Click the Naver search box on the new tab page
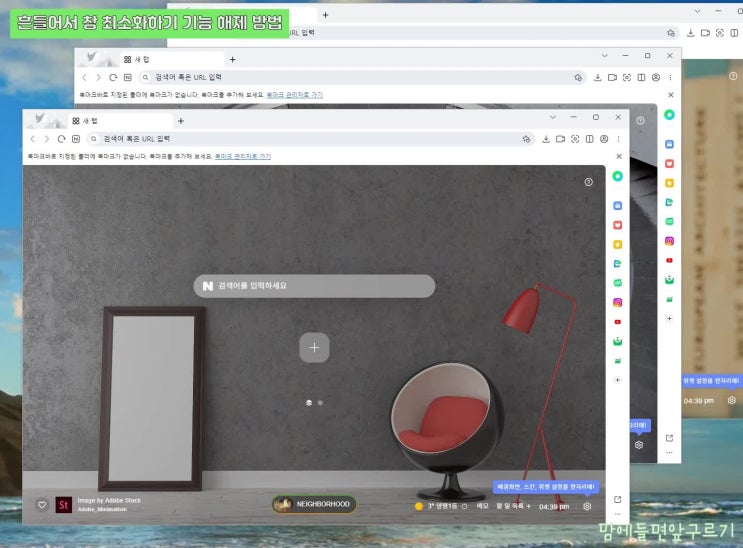This screenshot has height=548, width=743. click(314, 286)
